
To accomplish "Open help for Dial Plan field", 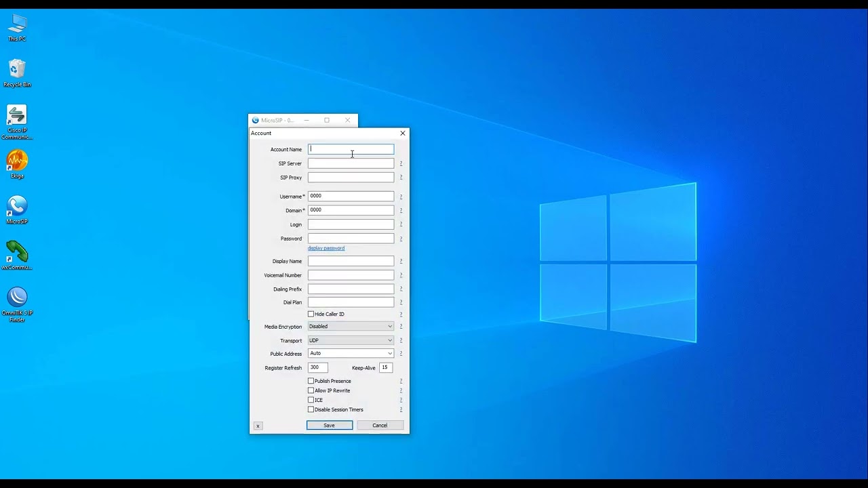I will 401,302.
